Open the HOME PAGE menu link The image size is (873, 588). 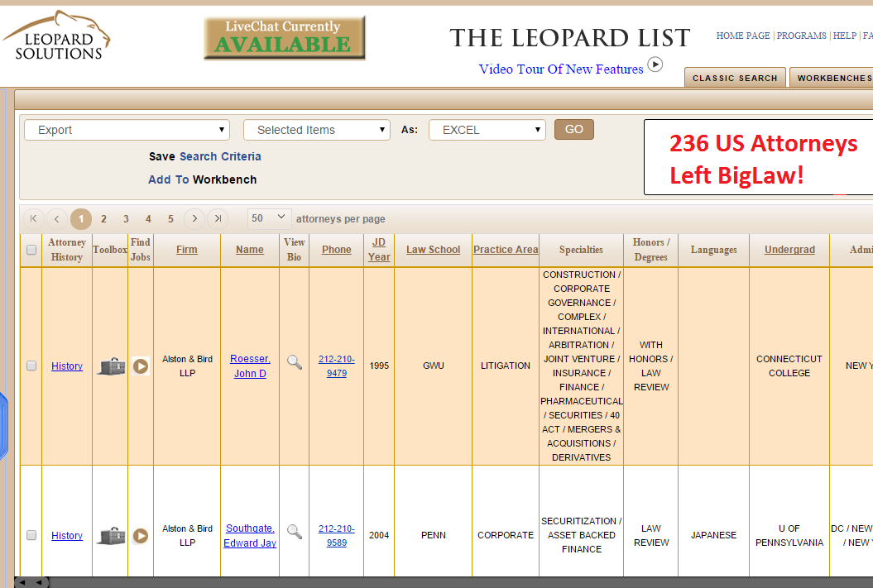pos(743,36)
